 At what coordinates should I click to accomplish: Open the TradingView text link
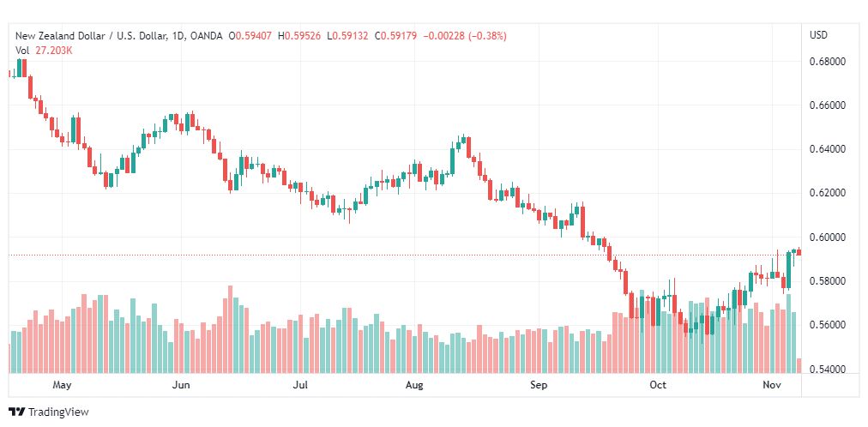tap(58, 412)
